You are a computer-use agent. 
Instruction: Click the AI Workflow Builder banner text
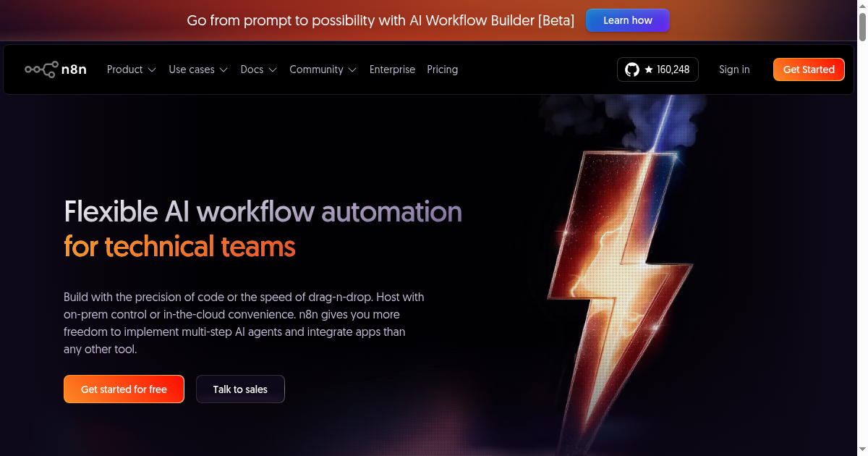click(381, 20)
